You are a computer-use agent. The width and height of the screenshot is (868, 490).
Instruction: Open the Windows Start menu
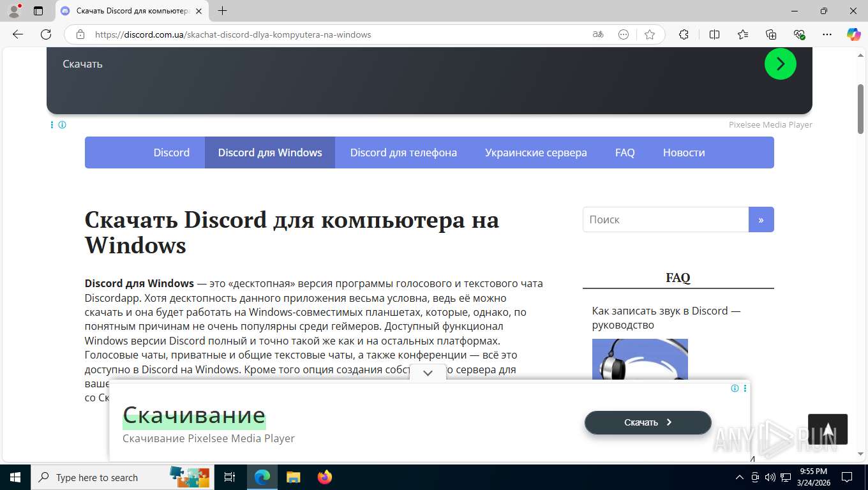point(15,477)
